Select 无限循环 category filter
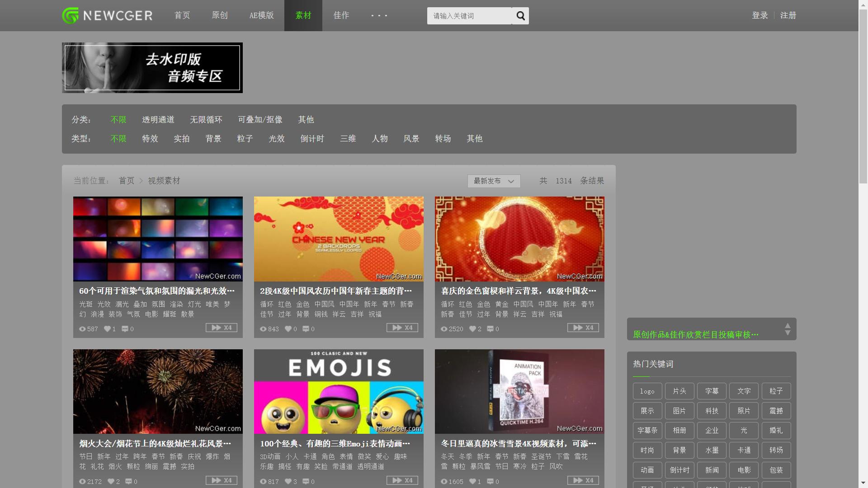868x488 pixels. tap(206, 120)
